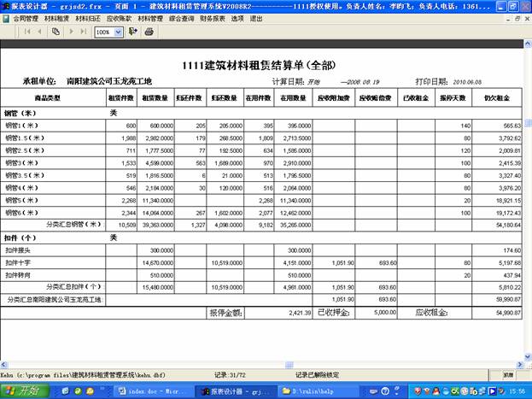
Task: Go to first page of report
Action: (x=26, y=32)
